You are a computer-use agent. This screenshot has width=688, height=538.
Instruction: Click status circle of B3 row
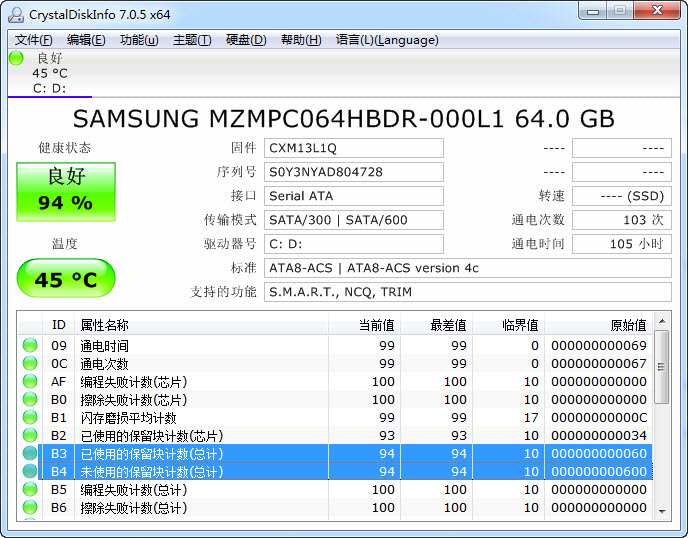30,453
